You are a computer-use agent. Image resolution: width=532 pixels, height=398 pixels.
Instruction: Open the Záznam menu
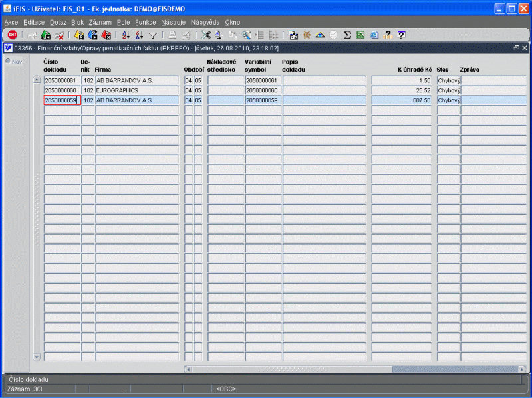coord(100,23)
